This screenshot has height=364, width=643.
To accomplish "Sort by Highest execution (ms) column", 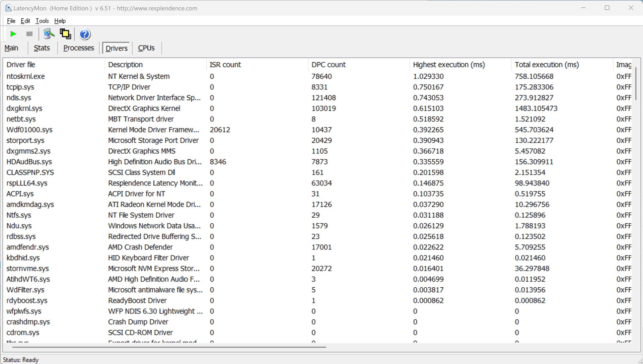I will [449, 65].
